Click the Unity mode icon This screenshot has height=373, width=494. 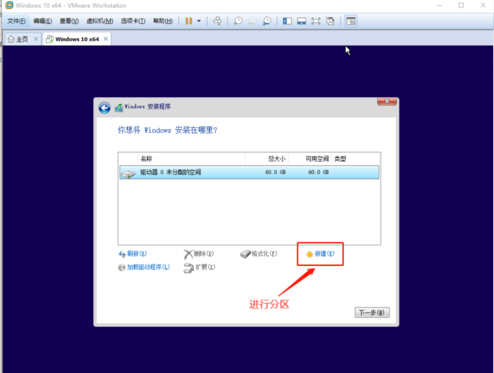click(x=330, y=21)
